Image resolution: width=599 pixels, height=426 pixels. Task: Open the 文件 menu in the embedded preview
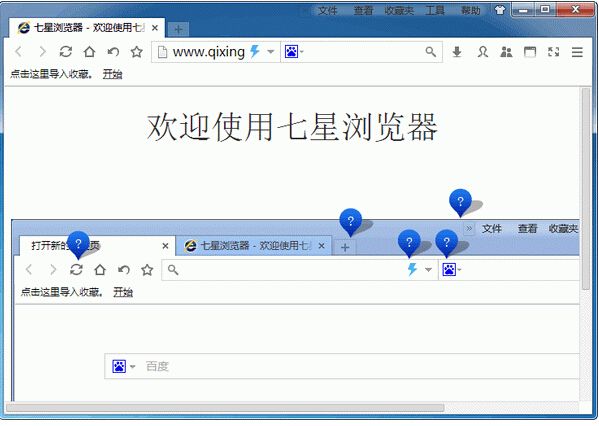[491, 228]
